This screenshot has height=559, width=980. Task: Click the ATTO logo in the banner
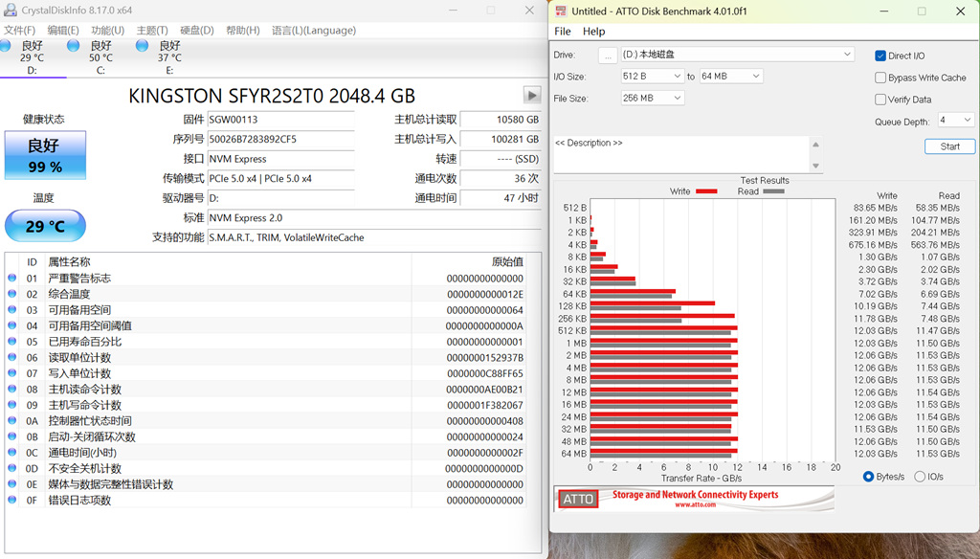(577, 499)
